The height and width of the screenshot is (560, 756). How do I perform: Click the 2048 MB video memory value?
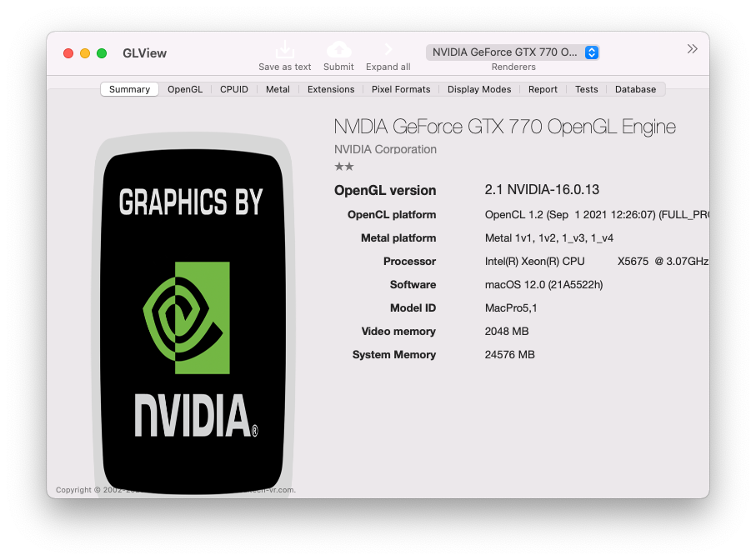pos(507,331)
